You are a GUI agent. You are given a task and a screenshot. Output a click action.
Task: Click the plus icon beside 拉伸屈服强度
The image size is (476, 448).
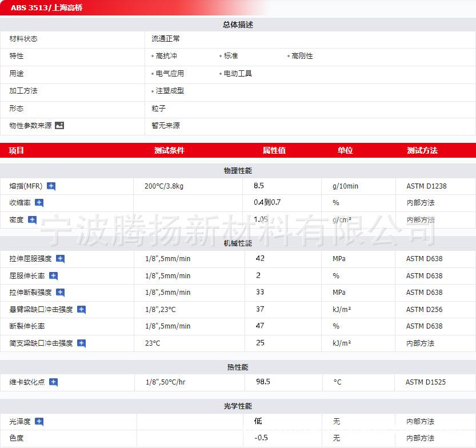click(x=61, y=259)
